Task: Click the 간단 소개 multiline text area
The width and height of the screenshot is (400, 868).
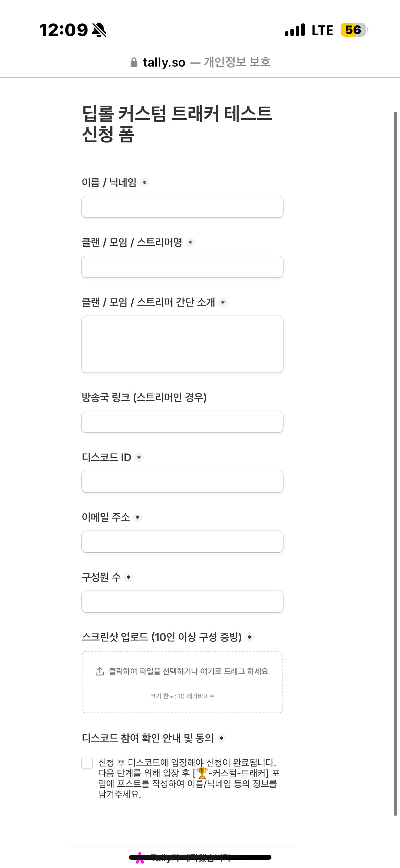Action: click(x=182, y=344)
